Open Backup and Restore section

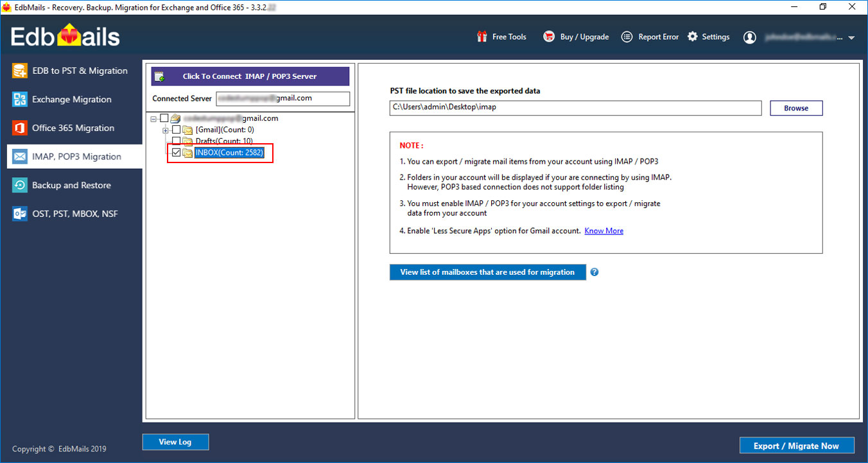click(74, 185)
